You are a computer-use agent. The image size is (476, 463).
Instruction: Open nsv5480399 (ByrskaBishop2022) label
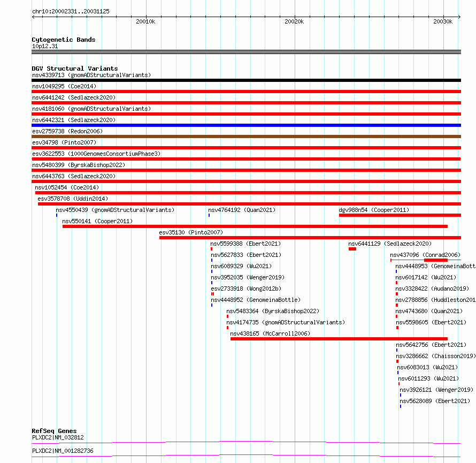click(79, 165)
